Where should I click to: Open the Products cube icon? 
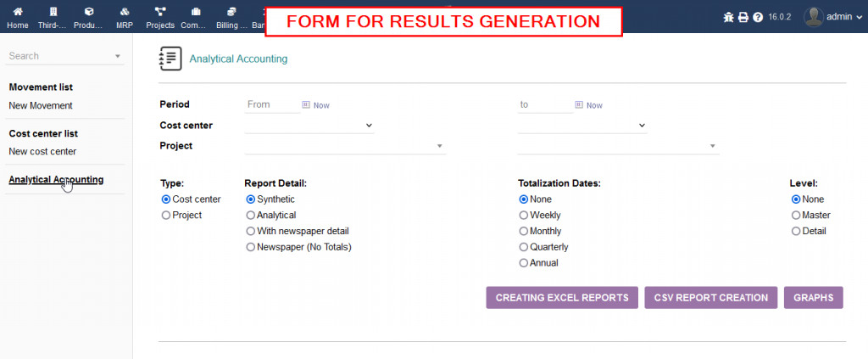click(89, 13)
